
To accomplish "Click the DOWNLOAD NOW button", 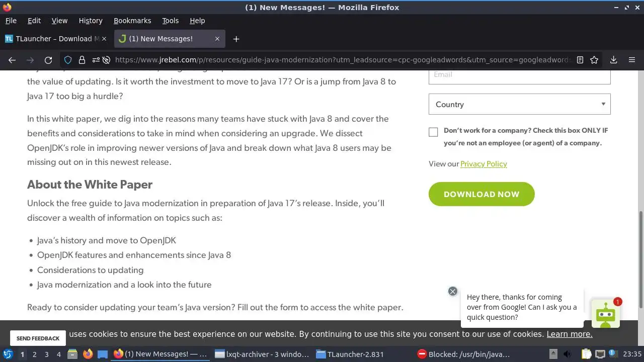I will 481,194.
